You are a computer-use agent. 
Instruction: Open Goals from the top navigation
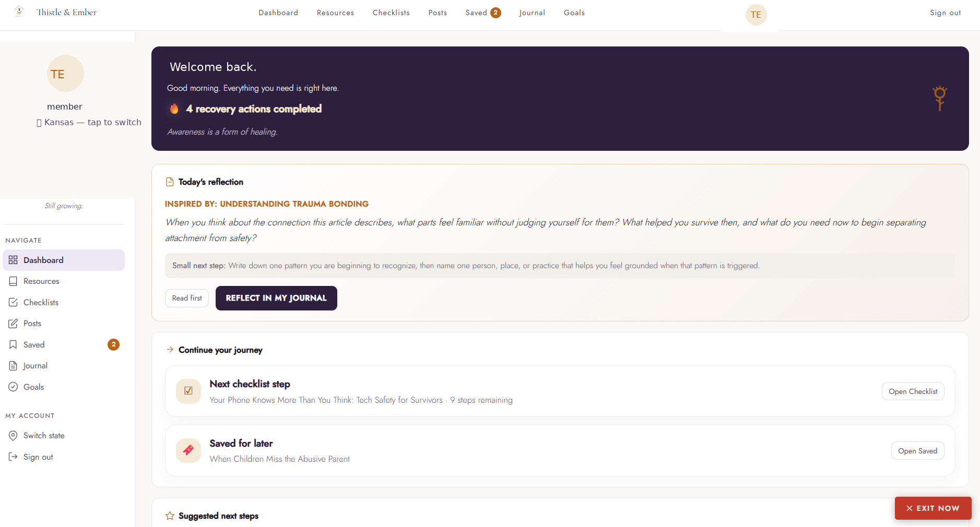[574, 13]
